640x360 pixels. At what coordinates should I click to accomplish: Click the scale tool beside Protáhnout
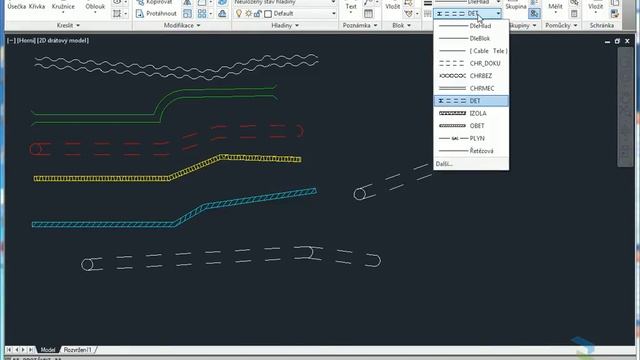pos(187,13)
